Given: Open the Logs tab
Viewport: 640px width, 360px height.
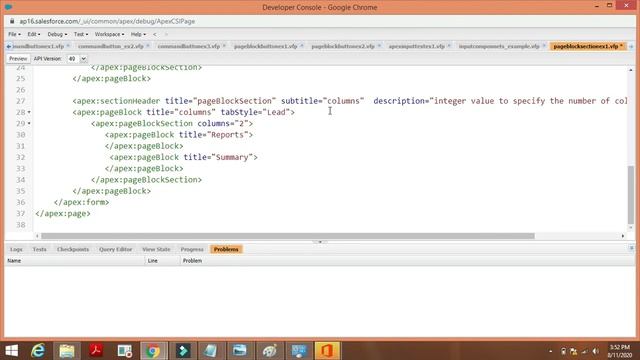Looking at the screenshot, I should point(16,249).
